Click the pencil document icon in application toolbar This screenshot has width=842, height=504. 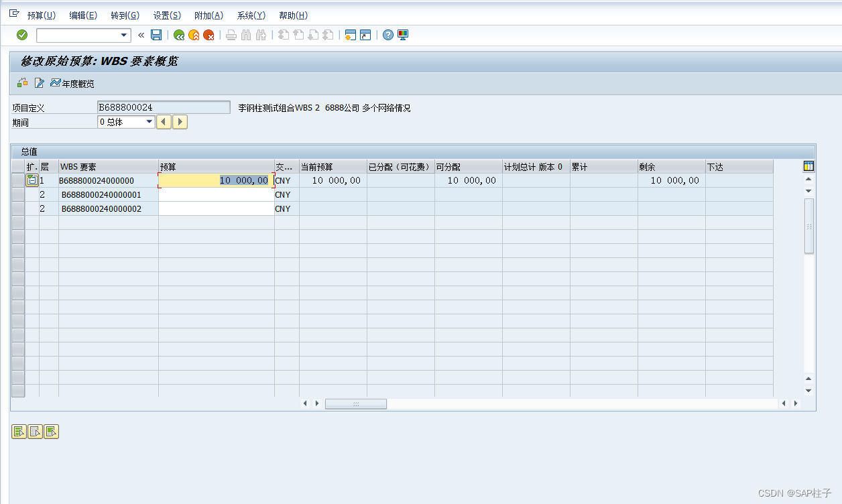[39, 83]
